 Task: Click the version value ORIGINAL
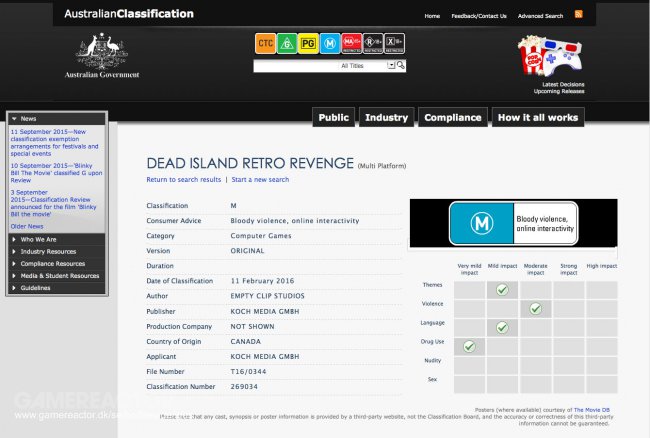(247, 251)
